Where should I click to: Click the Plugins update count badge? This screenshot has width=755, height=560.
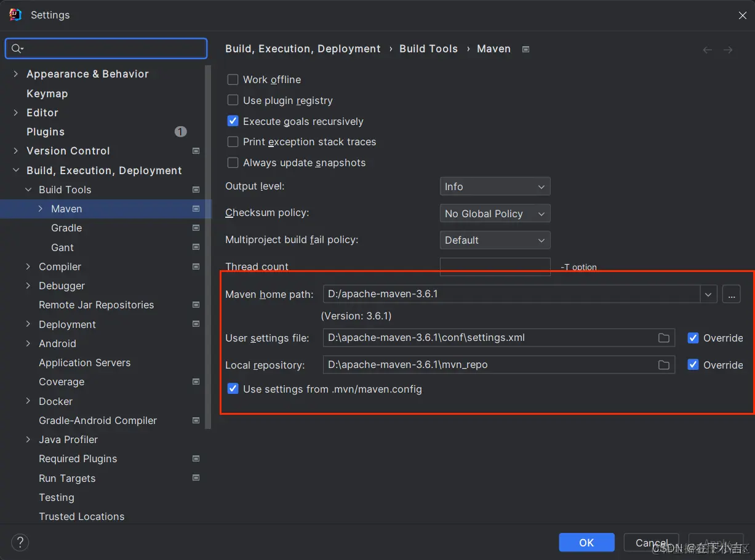point(180,132)
